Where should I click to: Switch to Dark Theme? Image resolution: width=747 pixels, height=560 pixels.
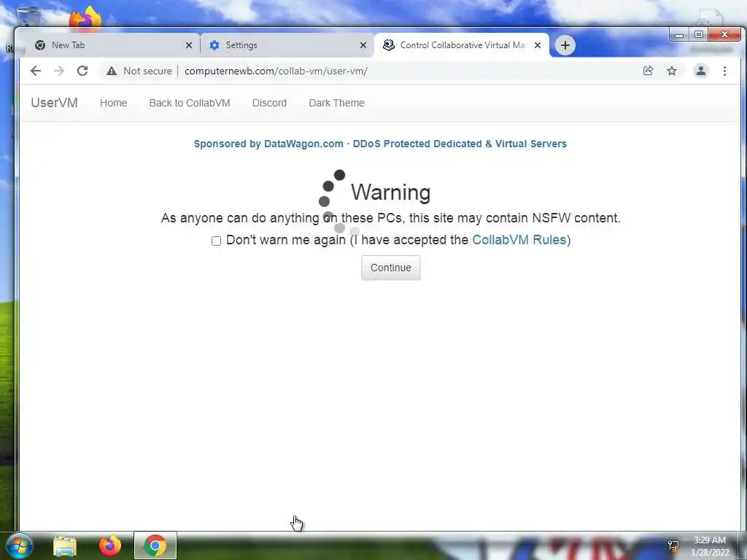(x=336, y=103)
